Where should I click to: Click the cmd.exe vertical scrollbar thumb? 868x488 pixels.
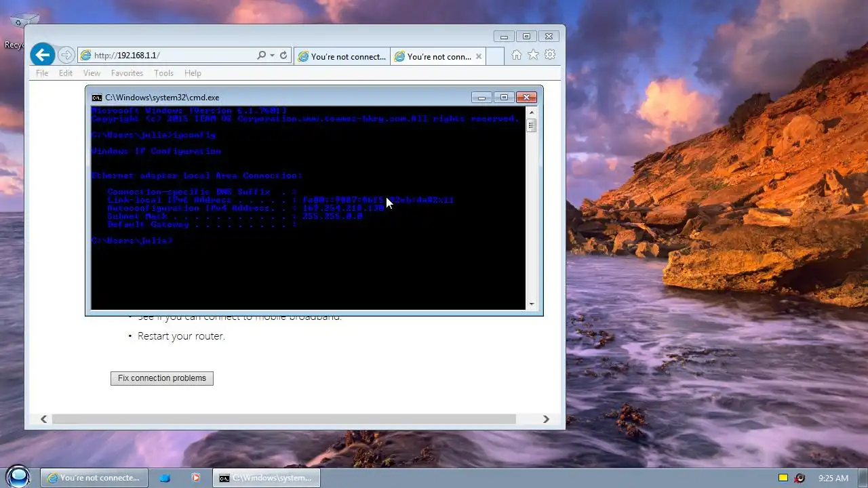coord(532,125)
